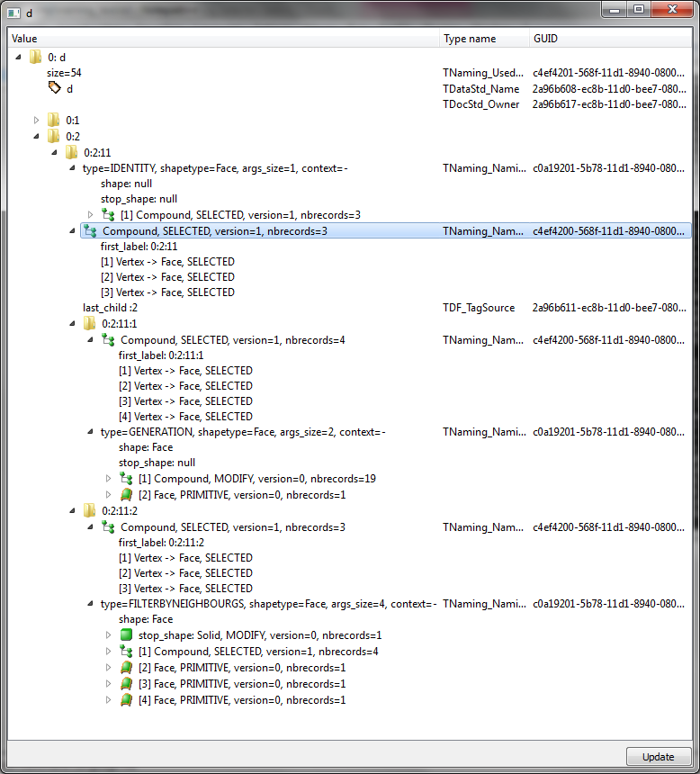700x774 pixels.
Task: Expand [1] Compound, MODIFY nbrecords=19 node
Action: tap(109, 479)
